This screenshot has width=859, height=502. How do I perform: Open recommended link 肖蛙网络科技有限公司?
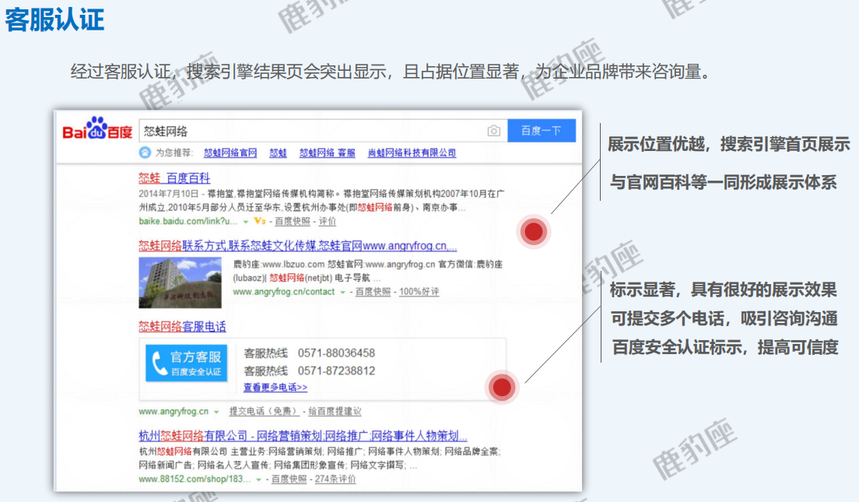tap(411, 153)
